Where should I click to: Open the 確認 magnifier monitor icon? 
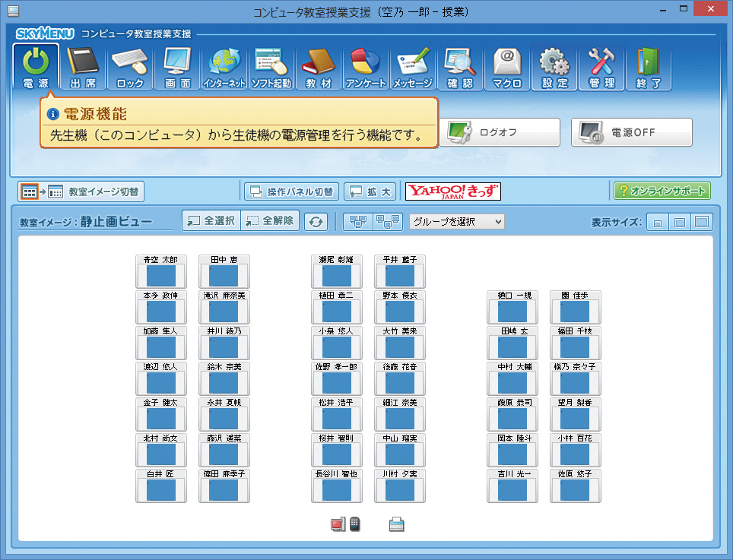tap(460, 68)
